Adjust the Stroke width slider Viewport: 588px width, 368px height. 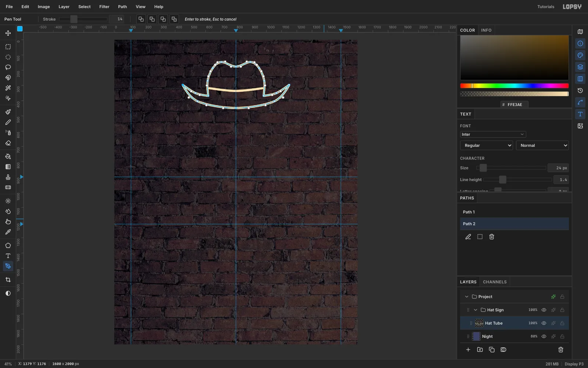pos(83,19)
